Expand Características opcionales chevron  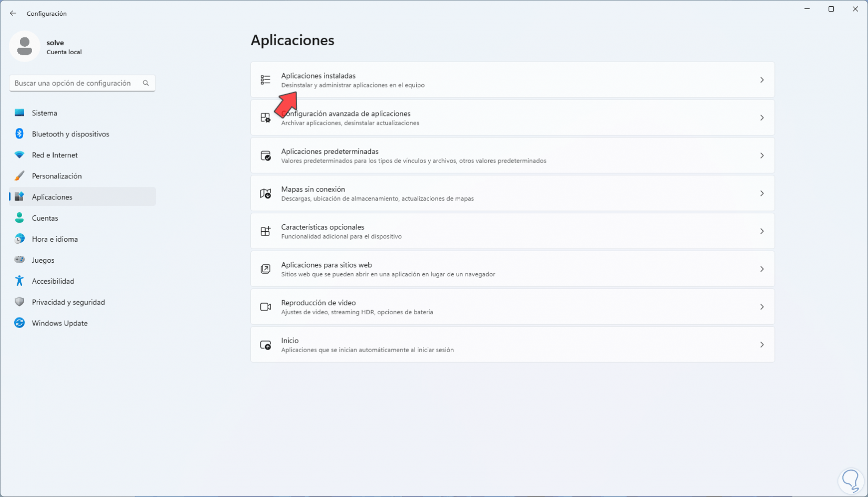click(x=762, y=232)
